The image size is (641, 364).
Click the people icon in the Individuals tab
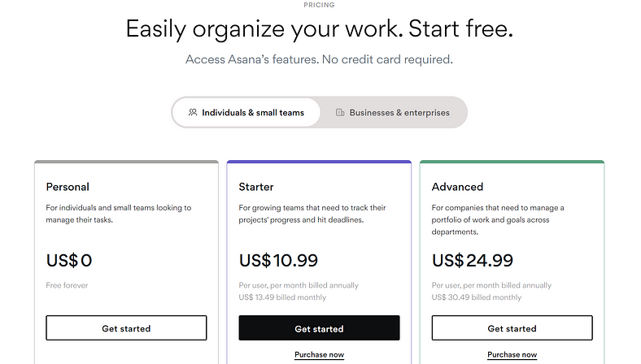pyautogui.click(x=193, y=113)
